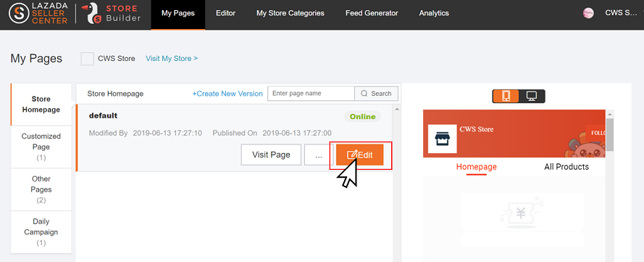This screenshot has height=262, width=644.
Task: Select Other Pages in sidebar
Action: [41, 189]
